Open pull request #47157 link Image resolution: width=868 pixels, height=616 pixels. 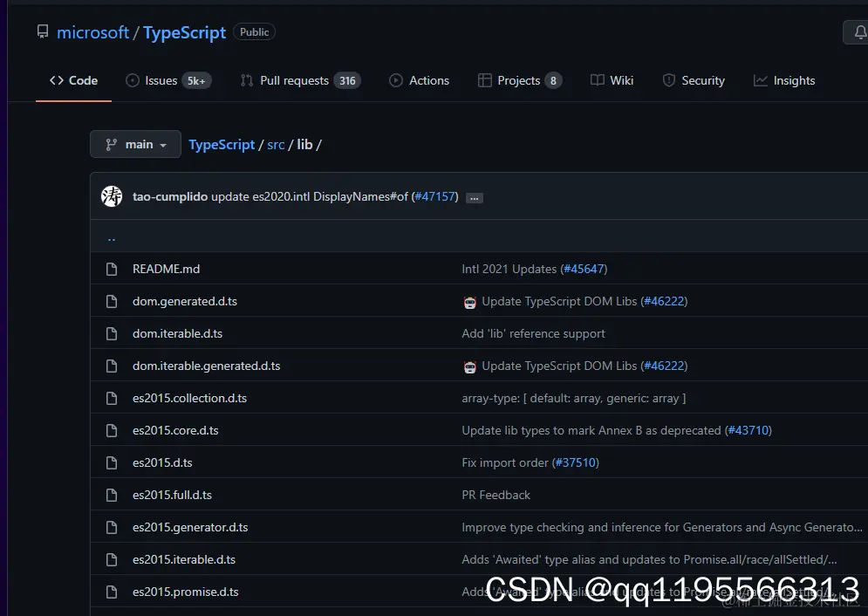coord(435,196)
